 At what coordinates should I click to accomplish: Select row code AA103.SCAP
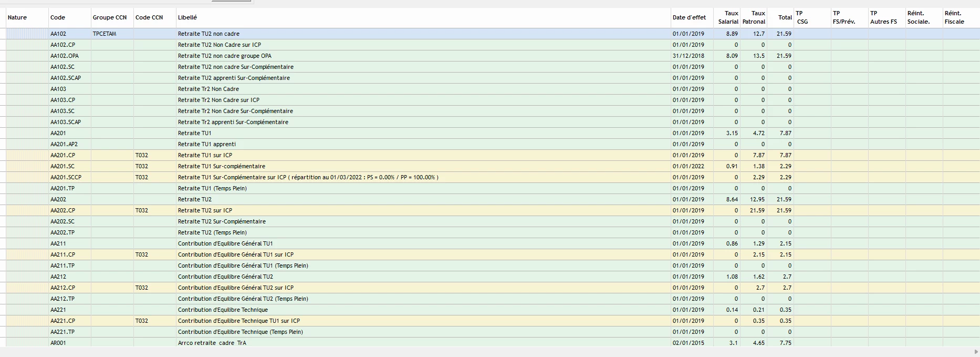pyautogui.click(x=66, y=122)
